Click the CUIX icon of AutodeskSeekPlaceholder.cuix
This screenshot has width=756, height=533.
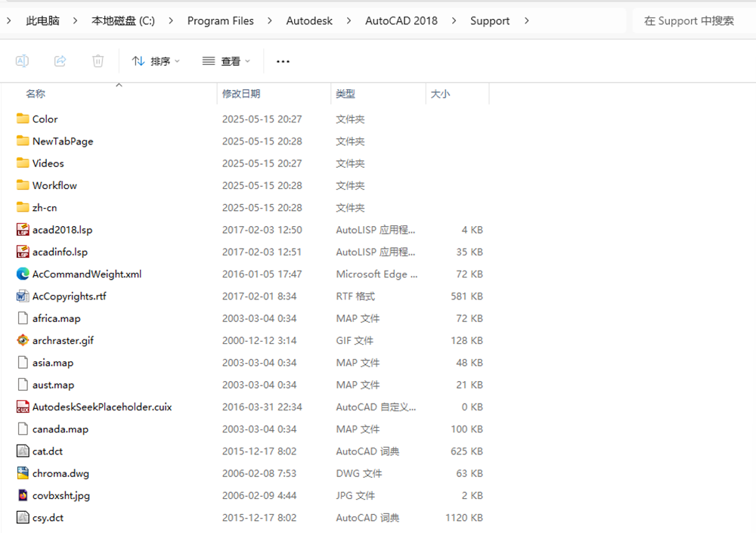(x=23, y=407)
